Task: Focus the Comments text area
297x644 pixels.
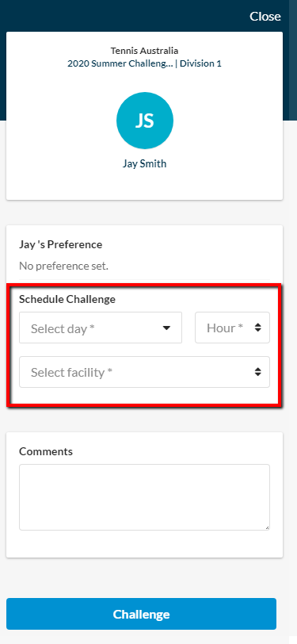Action: pyautogui.click(x=144, y=497)
